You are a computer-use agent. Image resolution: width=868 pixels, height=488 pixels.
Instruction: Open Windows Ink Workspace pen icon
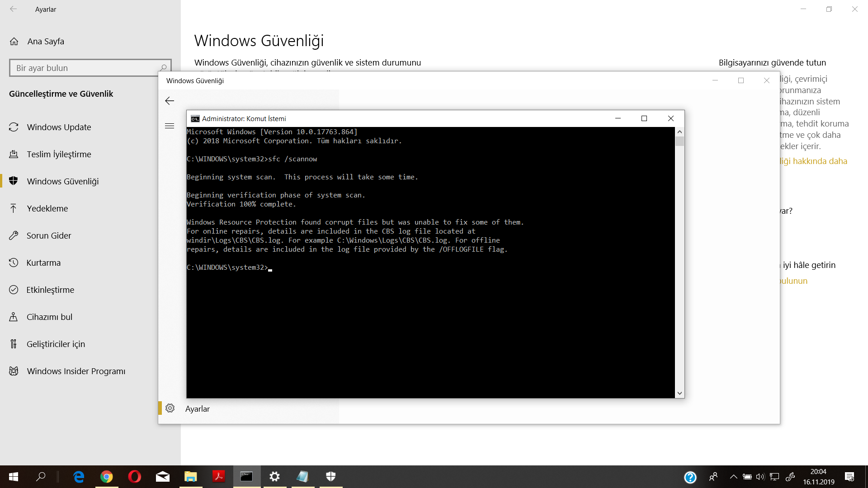pyautogui.click(x=790, y=477)
